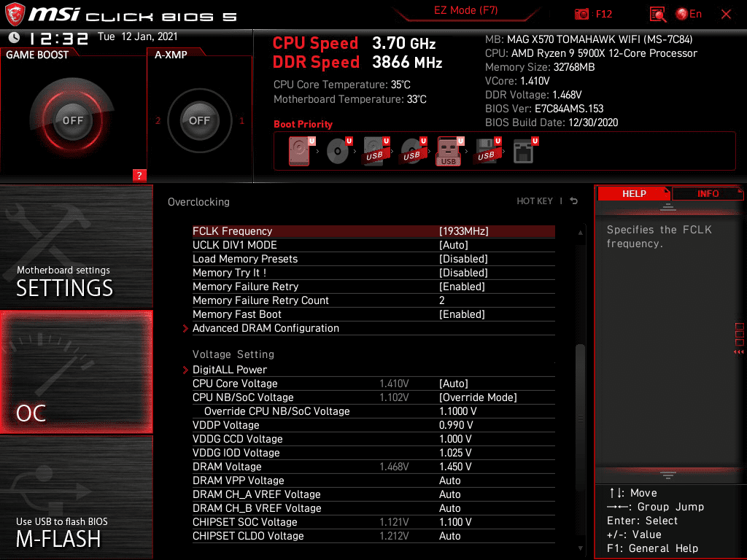Select the USB CD/DVD boot icon
Viewport: 747px width, 560px height.
pyautogui.click(x=414, y=151)
